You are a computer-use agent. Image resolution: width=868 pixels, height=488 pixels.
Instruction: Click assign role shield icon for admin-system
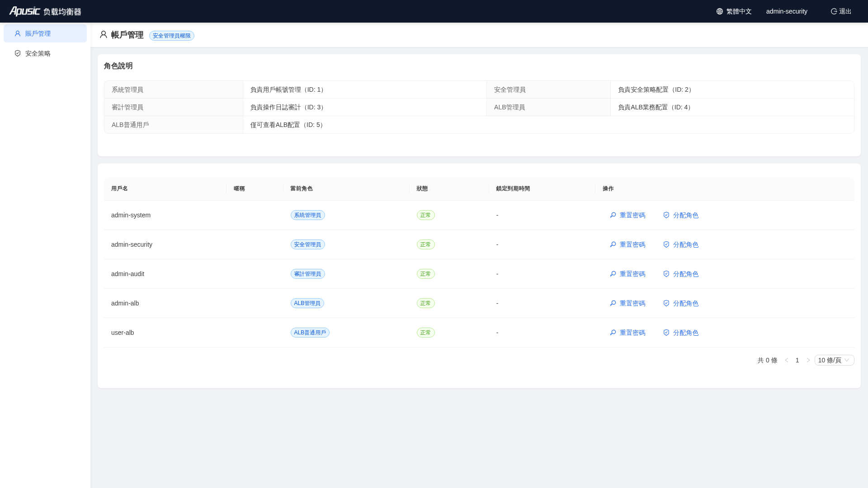666,215
